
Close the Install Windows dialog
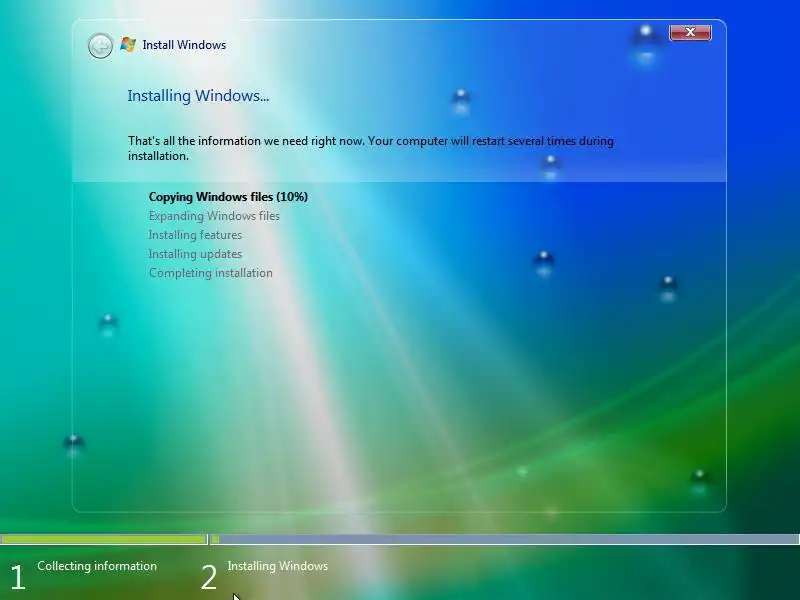(x=690, y=32)
